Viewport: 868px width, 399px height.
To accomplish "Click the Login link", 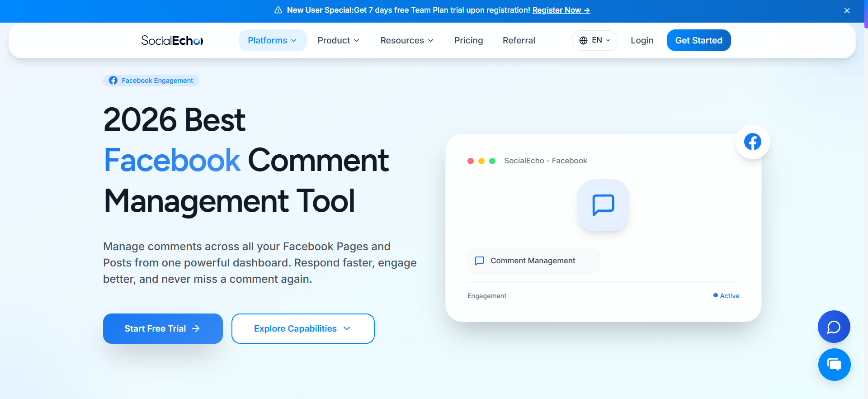I will [x=642, y=40].
